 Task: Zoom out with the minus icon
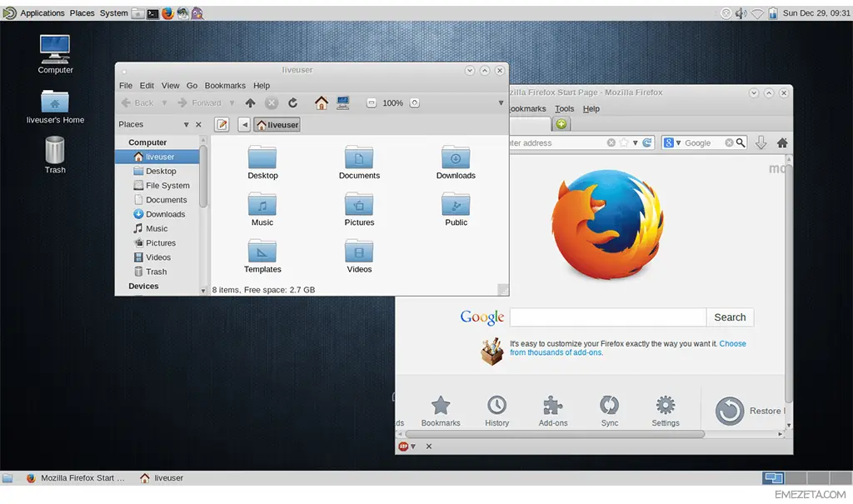[x=371, y=102]
